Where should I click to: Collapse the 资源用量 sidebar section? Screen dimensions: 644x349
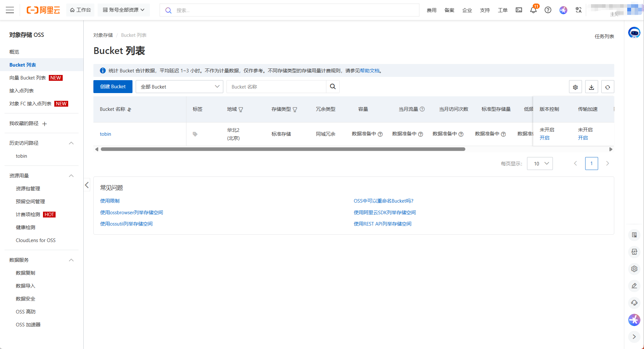[x=71, y=176]
